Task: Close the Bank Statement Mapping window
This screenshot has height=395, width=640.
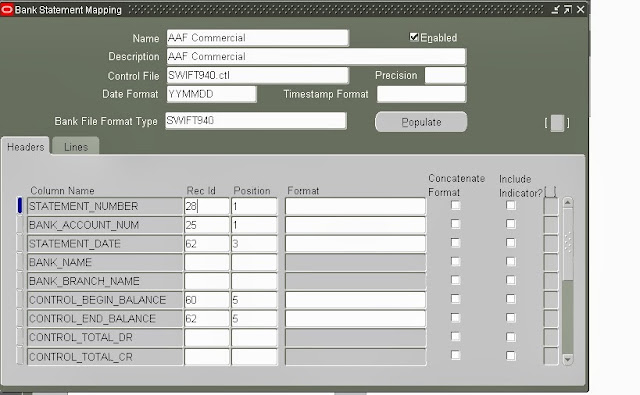Action: pos(580,9)
